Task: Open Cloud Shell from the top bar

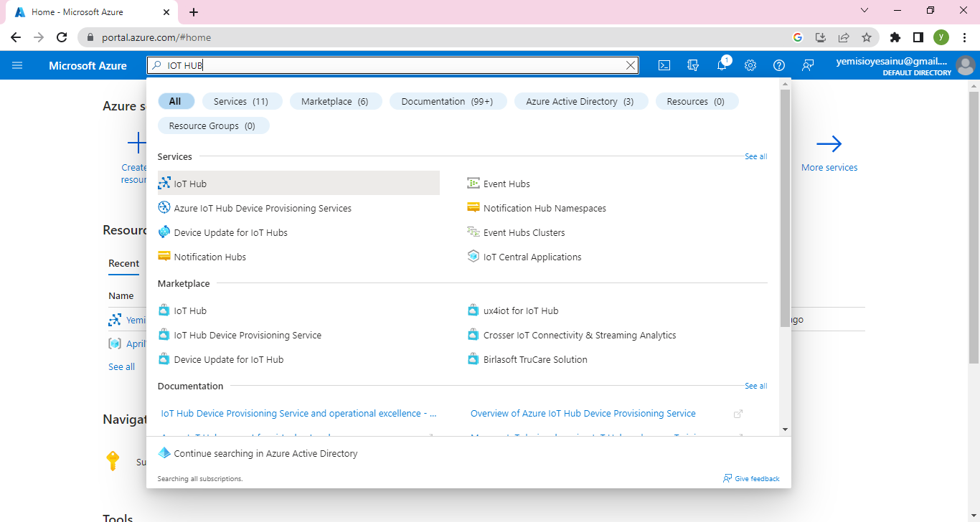Action: pyautogui.click(x=664, y=65)
